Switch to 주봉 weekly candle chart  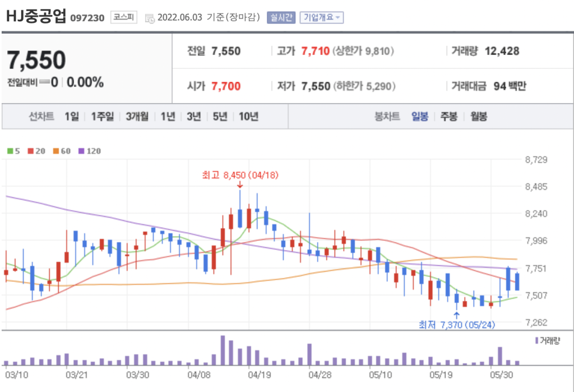pos(448,117)
